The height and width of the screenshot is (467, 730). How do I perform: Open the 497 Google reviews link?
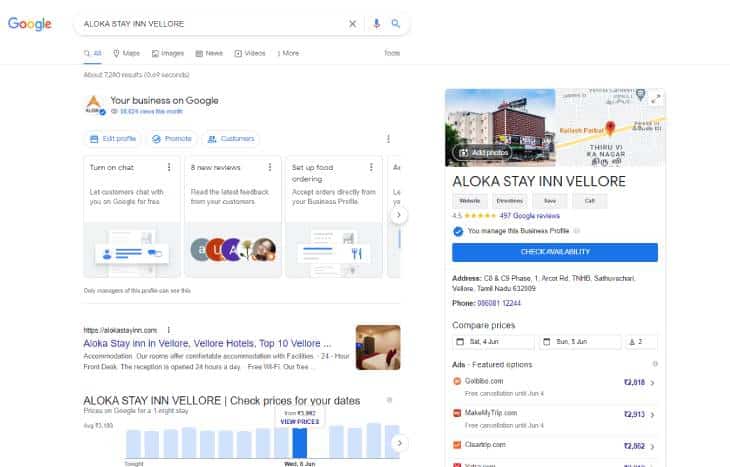(529, 216)
